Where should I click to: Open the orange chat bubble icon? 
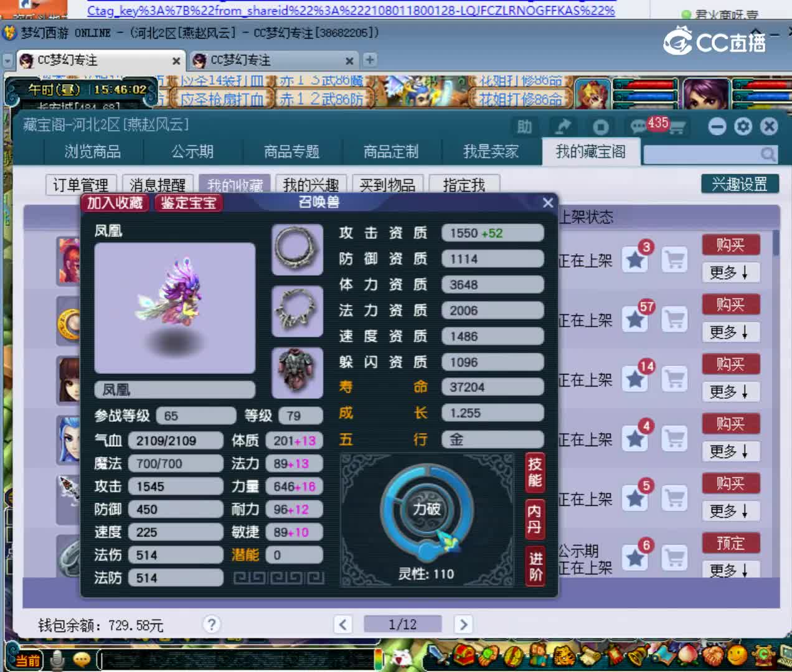(82, 660)
